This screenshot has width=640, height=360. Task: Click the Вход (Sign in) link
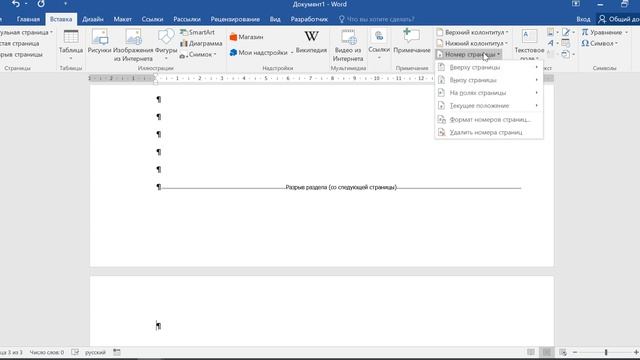click(583, 19)
